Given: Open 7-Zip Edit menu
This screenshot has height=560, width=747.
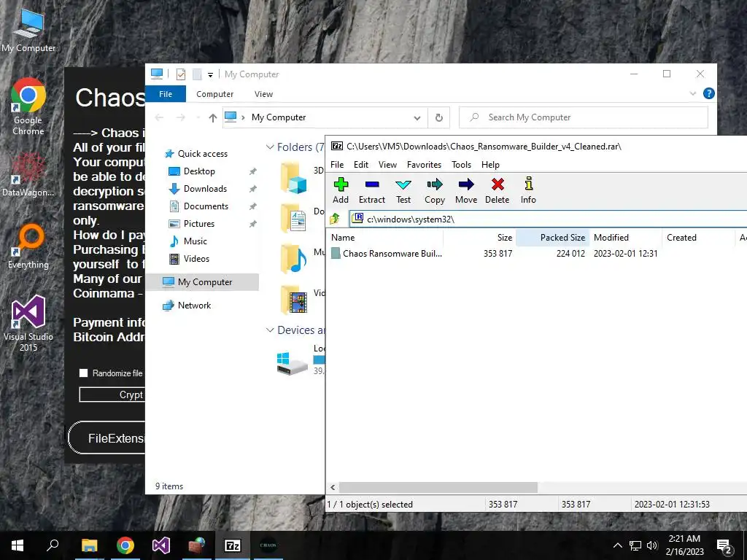Looking at the screenshot, I should (360, 164).
